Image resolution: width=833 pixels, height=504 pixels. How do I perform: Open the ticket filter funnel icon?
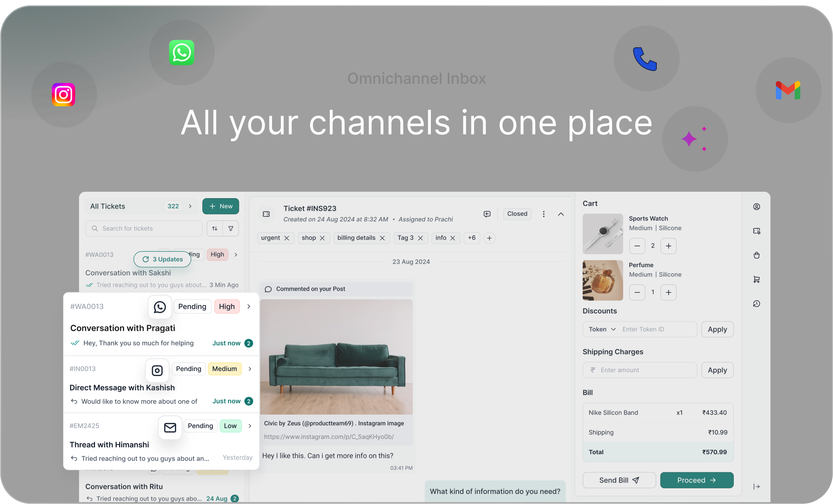click(x=231, y=229)
